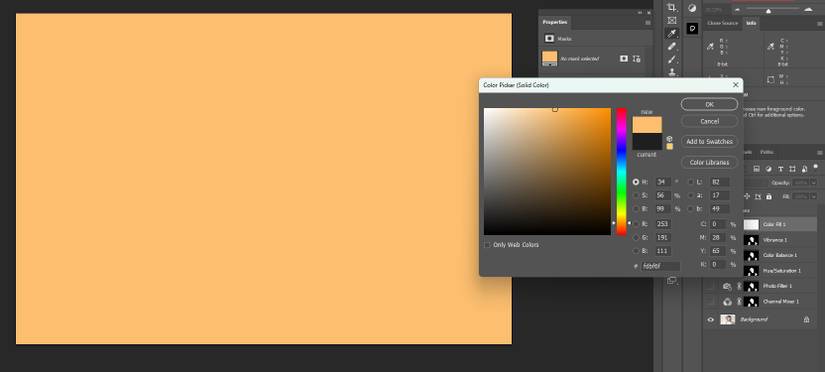The height and width of the screenshot is (372, 825).
Task: Switch to the Paths tab
Action: (767, 152)
